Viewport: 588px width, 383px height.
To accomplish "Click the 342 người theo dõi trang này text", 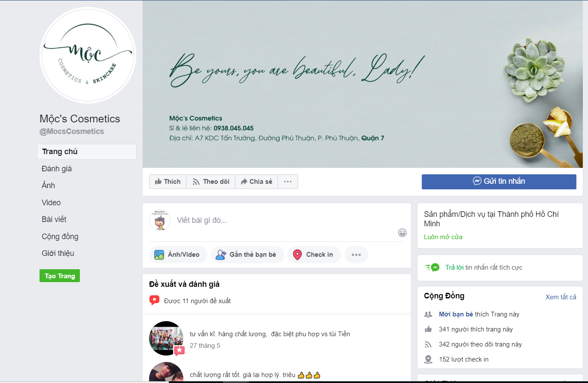I will (x=480, y=344).
